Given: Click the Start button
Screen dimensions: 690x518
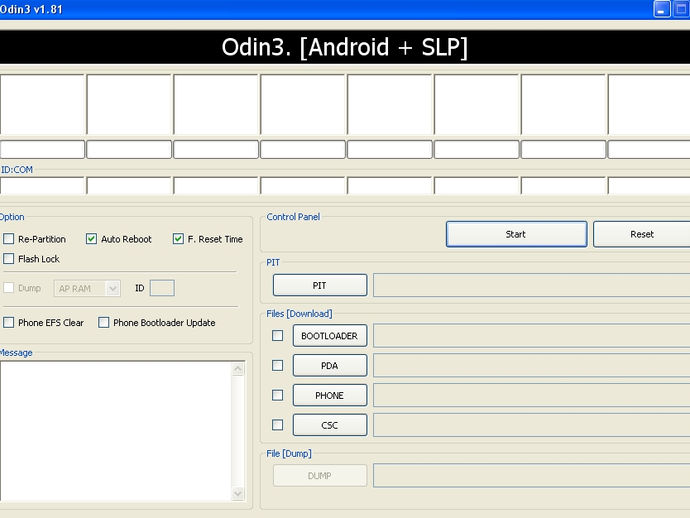Looking at the screenshot, I should 516,234.
